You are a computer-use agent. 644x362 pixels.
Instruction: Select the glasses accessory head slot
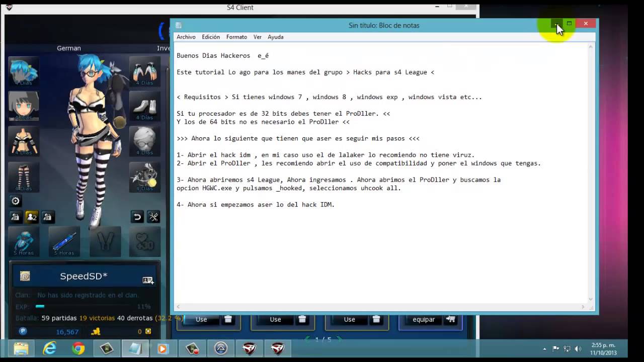tap(145, 141)
